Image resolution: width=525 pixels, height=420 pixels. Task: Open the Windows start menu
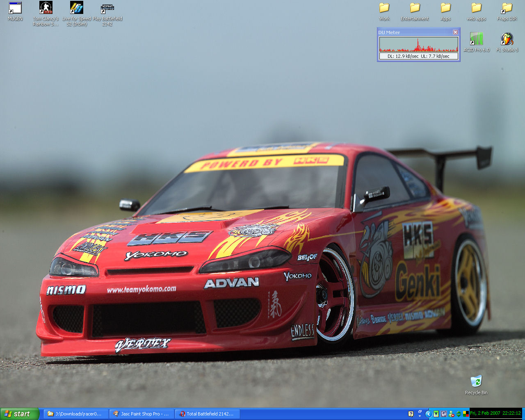pos(20,414)
